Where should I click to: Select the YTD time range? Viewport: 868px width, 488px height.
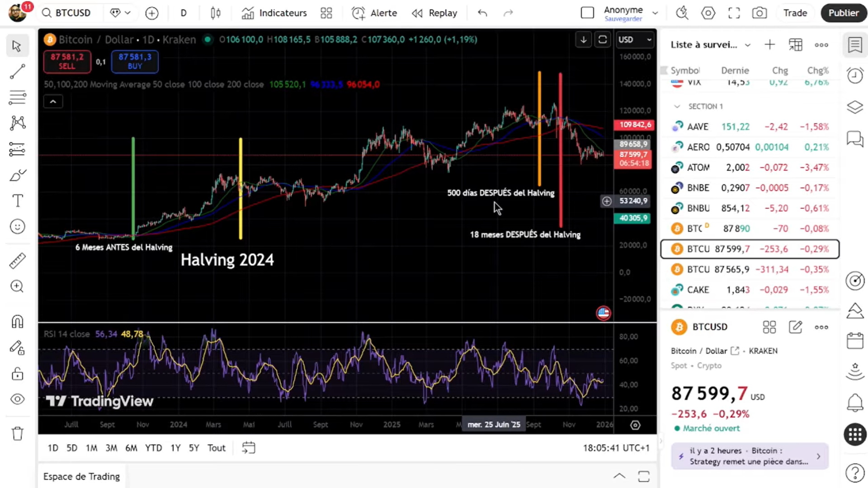click(153, 448)
